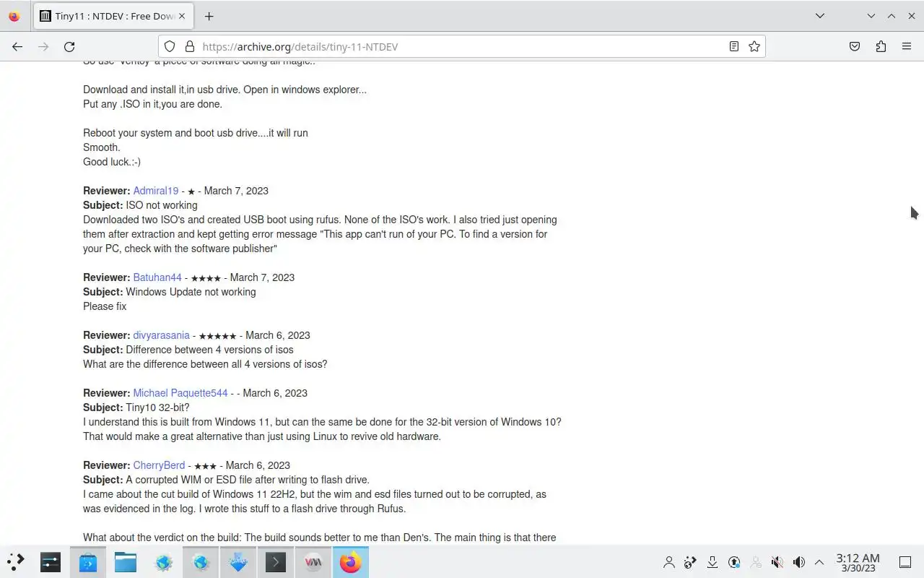Open the VM app in taskbar
Viewport: 924px width, 578px height.
tap(313, 561)
